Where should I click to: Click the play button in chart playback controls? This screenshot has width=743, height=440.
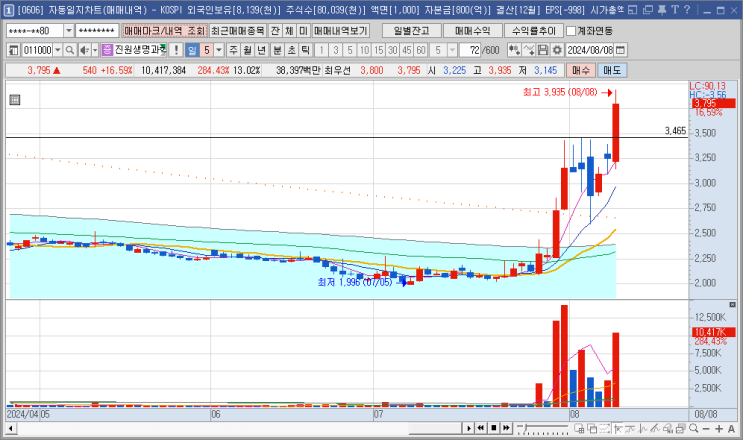click(469, 428)
